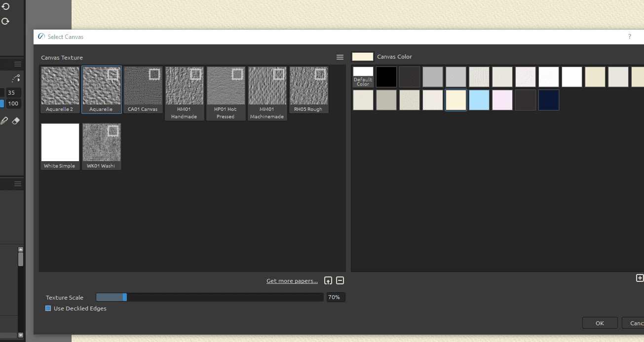This screenshot has width=644, height=342.
Task: Select the White Simple texture
Action: [x=60, y=146]
